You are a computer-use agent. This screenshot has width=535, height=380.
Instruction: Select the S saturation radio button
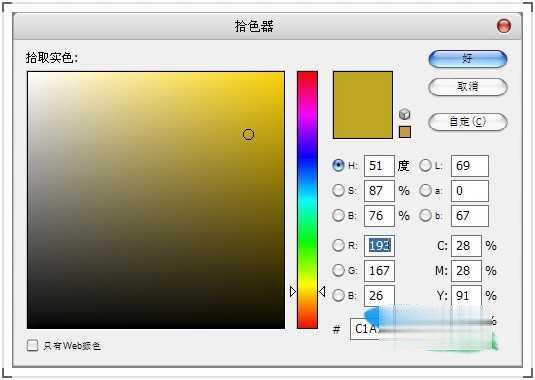coord(338,190)
